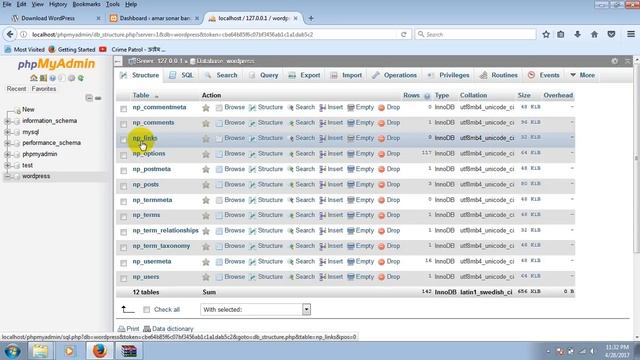Open the np_term_relationships table link
640x360 pixels.
[165, 231]
